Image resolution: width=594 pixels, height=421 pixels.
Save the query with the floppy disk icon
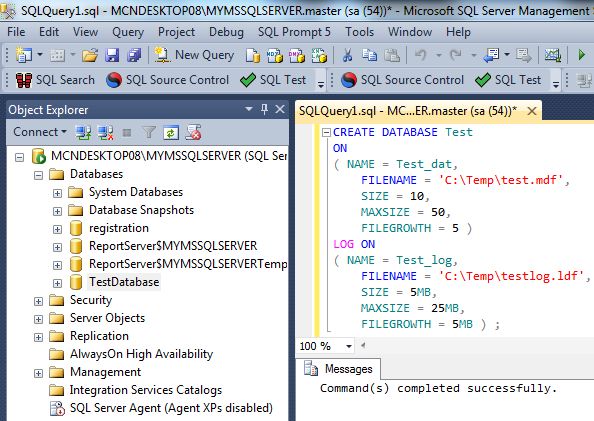coord(112,55)
